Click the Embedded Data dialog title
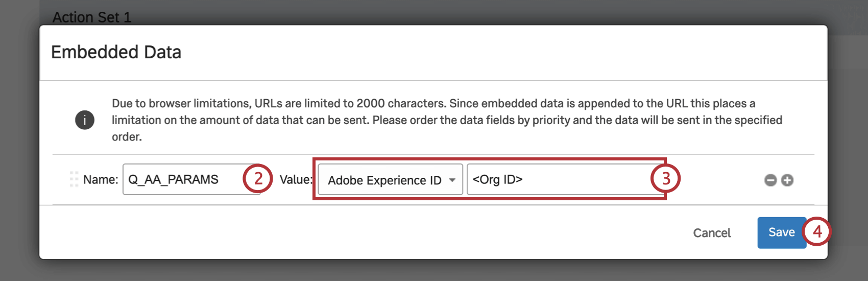 click(116, 52)
